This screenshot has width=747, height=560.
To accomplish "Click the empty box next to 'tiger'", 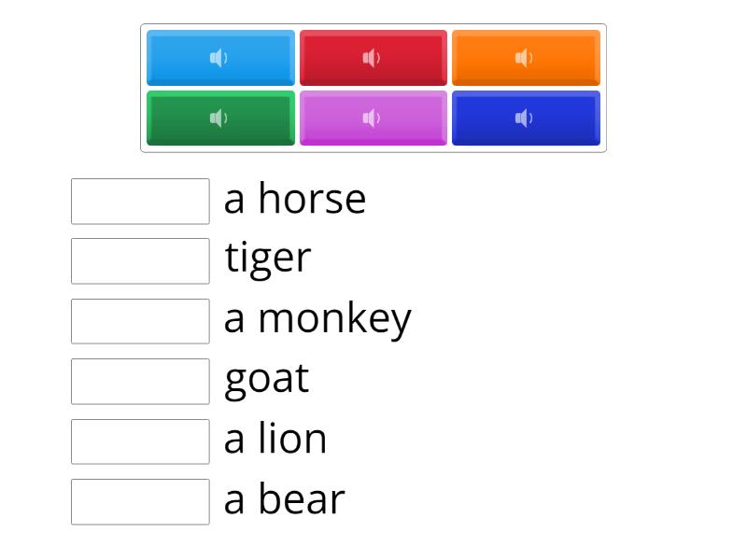I will coord(140,261).
